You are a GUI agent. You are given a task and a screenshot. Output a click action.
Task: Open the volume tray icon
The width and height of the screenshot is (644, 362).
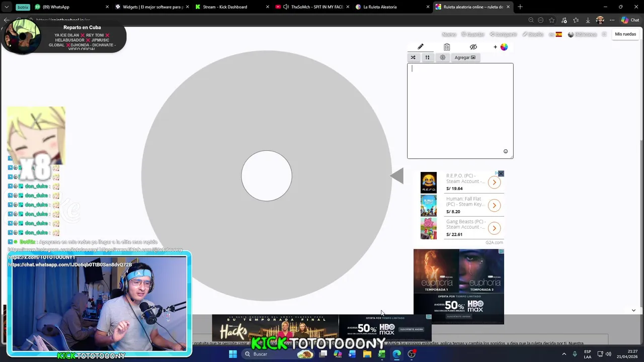[608, 354]
